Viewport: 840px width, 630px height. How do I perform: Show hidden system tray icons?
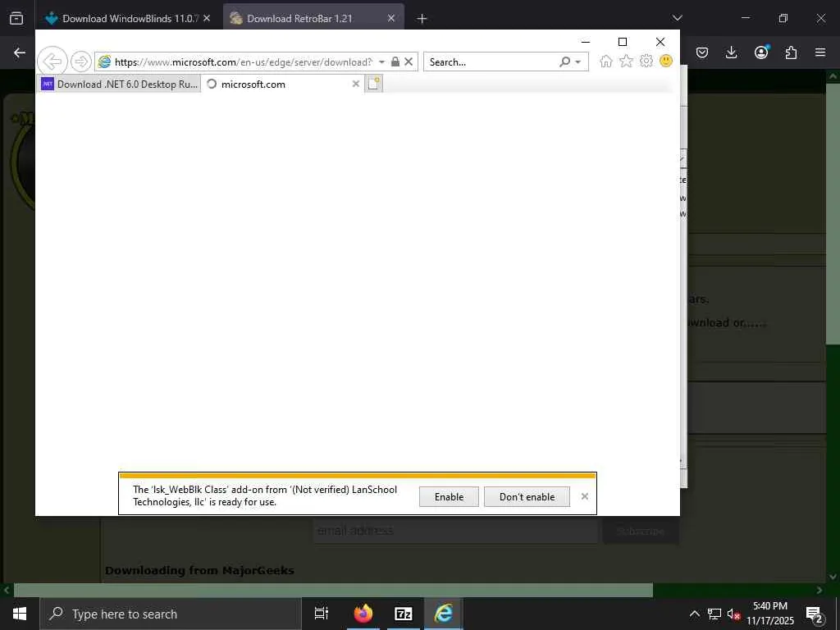click(694, 614)
